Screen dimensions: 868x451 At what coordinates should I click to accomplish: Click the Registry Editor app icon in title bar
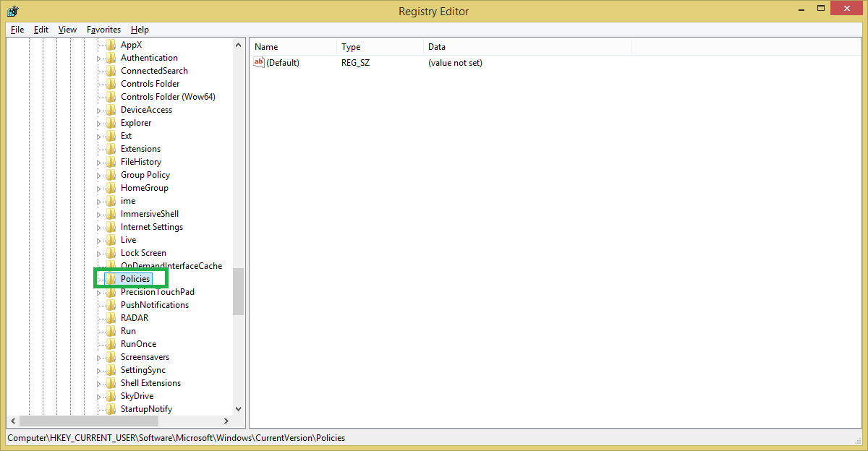[x=12, y=11]
